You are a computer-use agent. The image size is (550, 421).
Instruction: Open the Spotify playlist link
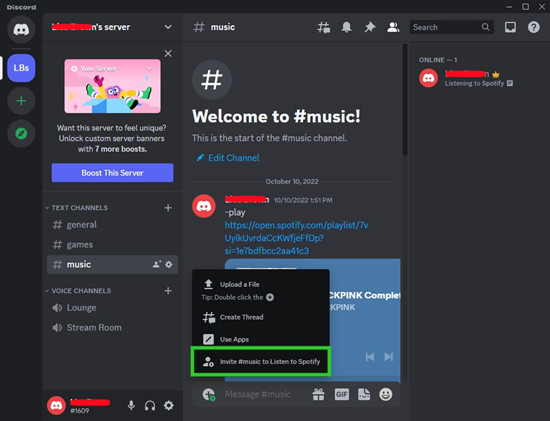[x=296, y=238]
